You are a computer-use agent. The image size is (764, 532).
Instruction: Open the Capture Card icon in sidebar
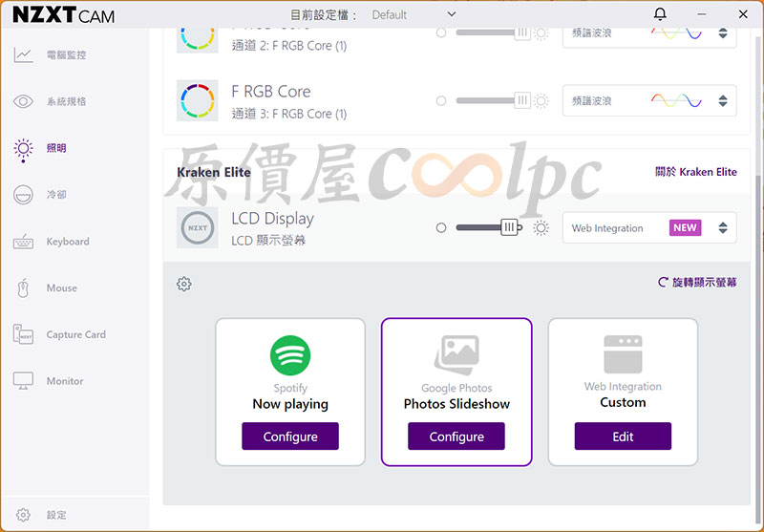[x=23, y=334]
